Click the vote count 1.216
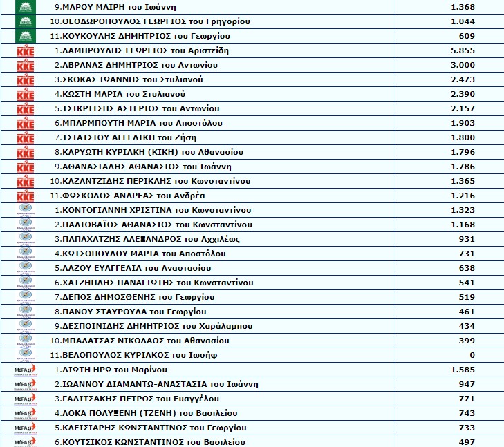The width and height of the screenshot is (504, 447). tap(463, 196)
